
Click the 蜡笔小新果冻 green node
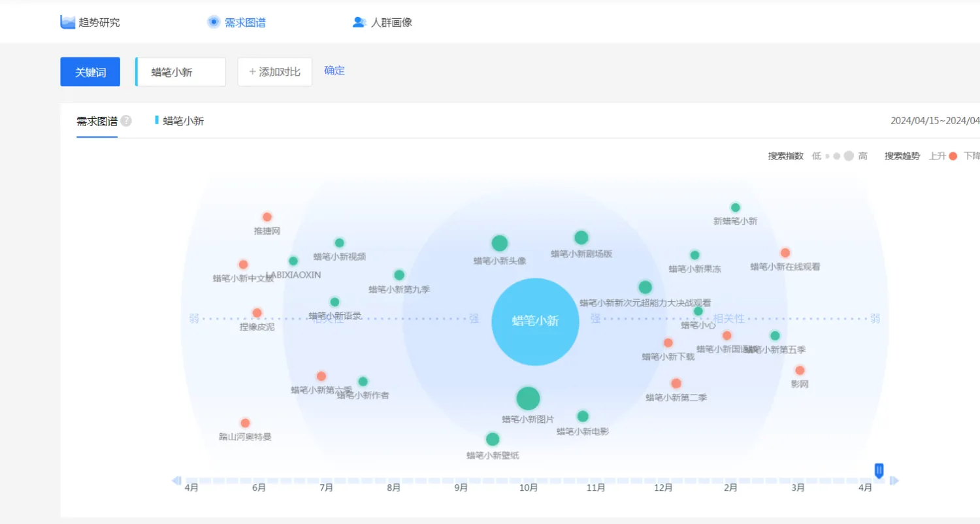point(695,255)
